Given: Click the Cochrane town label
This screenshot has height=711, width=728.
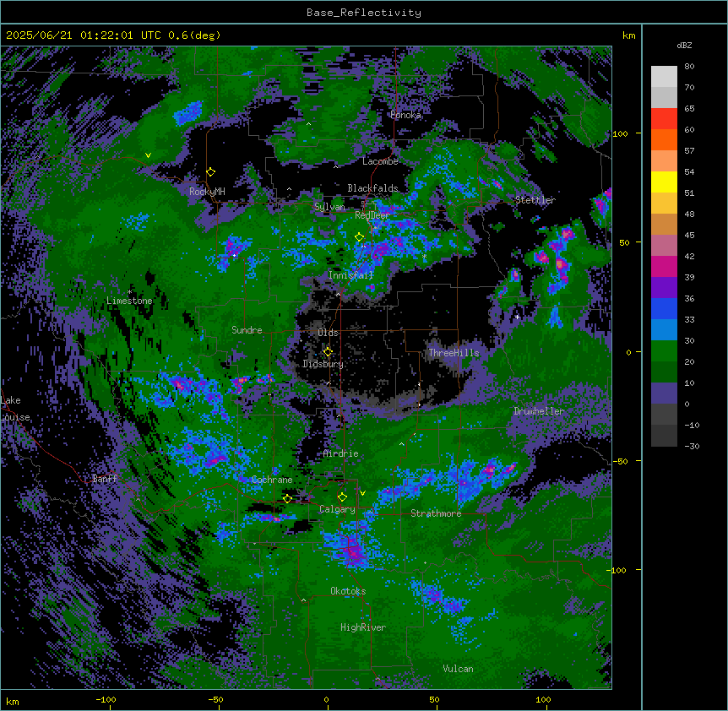Looking at the screenshot, I should (272, 480).
